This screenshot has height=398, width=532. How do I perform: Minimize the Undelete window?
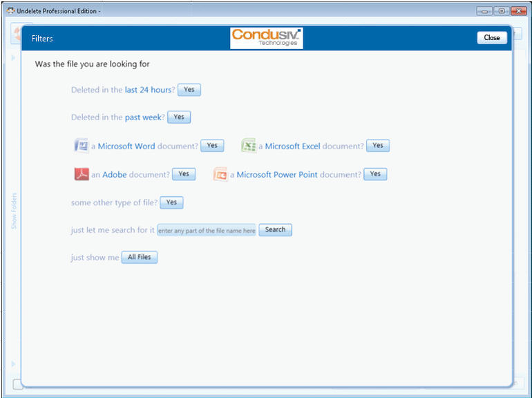pos(484,11)
